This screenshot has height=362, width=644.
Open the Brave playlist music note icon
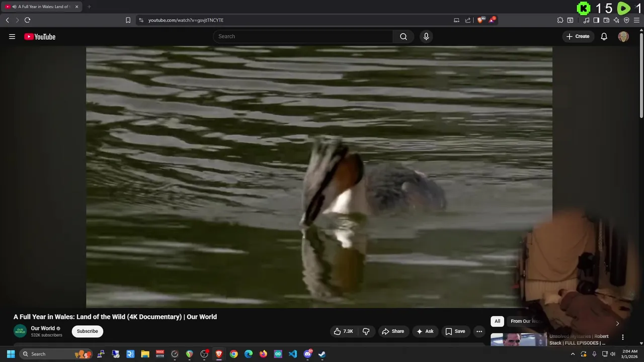[586, 20]
